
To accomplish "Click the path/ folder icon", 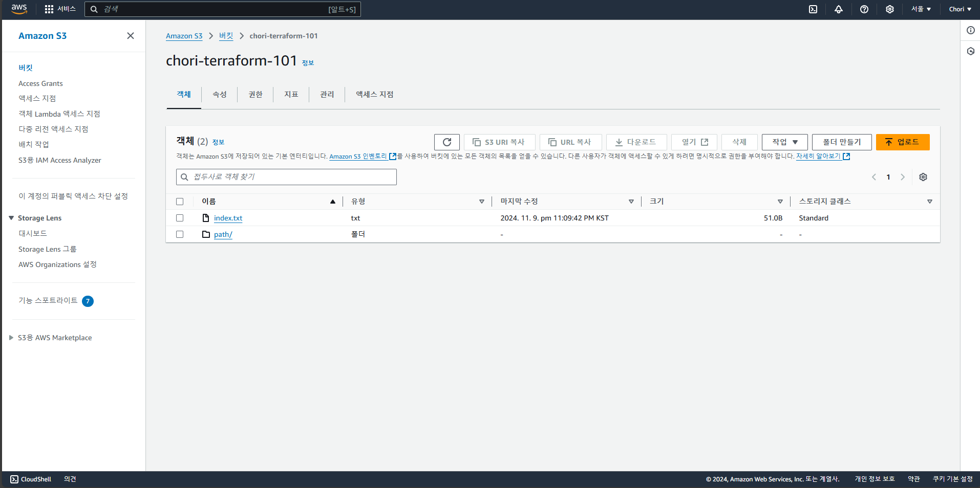I will [206, 234].
